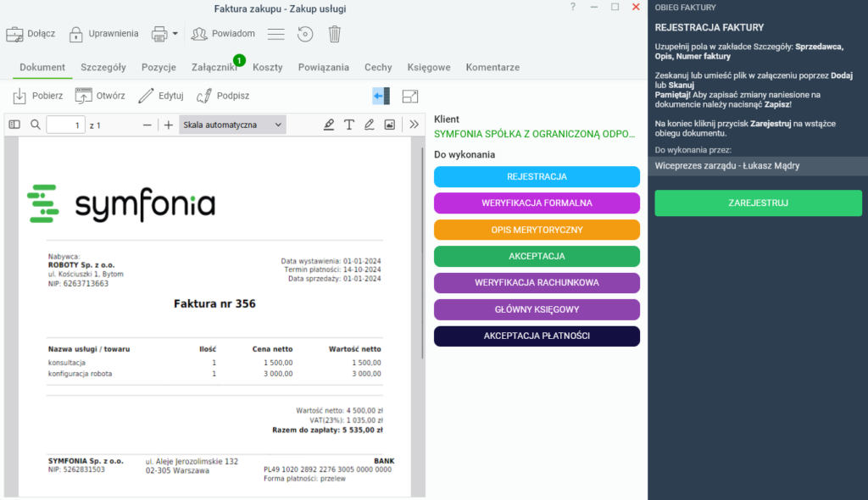The width and height of the screenshot is (868, 500).
Task: Click the REJESTRACJA step button
Action: 537,176
